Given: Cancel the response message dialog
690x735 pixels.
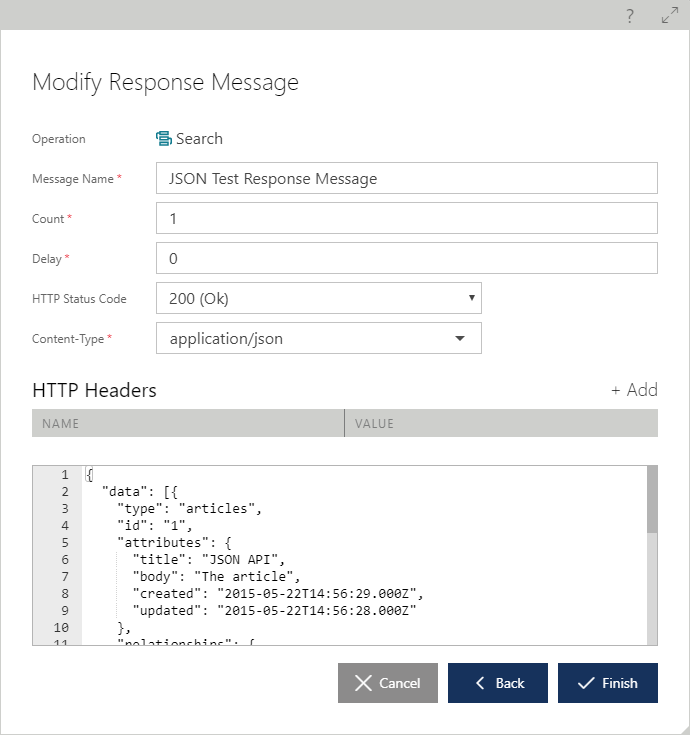Looking at the screenshot, I should click(x=388, y=683).
